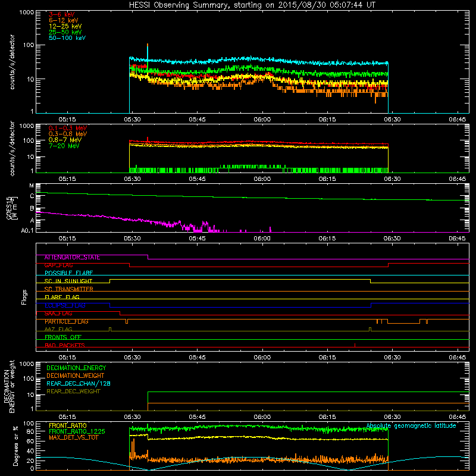Select the SAA_FLAG label

click(58, 314)
